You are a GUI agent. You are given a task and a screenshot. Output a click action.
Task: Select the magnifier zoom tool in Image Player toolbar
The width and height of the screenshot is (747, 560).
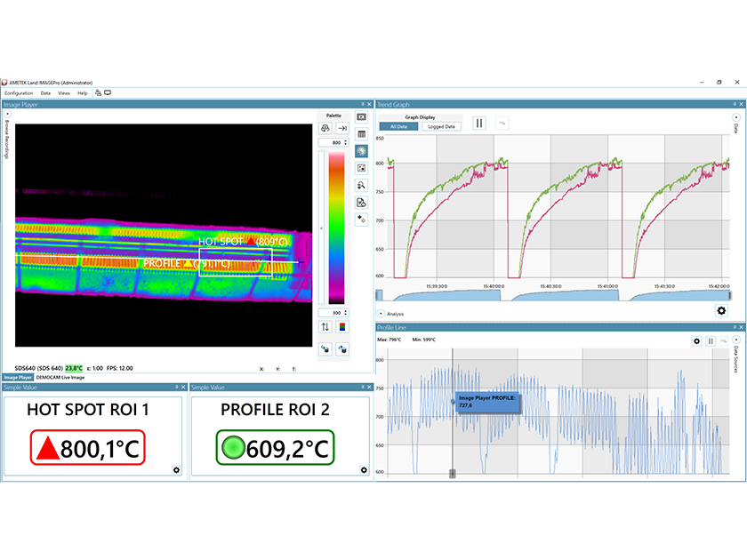(361, 185)
